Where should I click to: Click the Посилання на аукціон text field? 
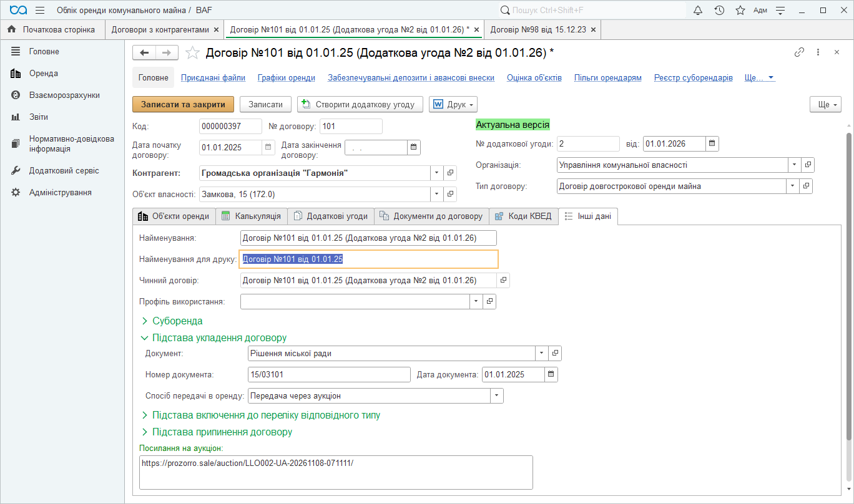click(x=336, y=472)
